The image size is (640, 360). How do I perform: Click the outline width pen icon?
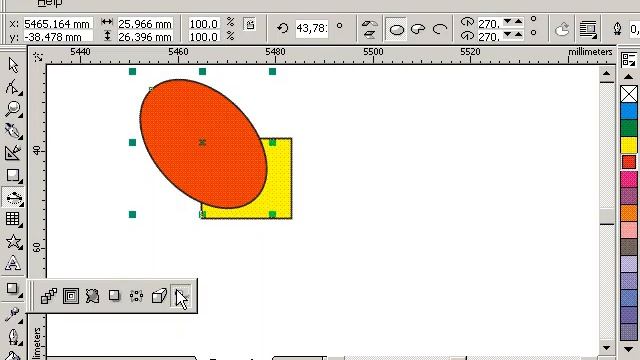coord(618,29)
